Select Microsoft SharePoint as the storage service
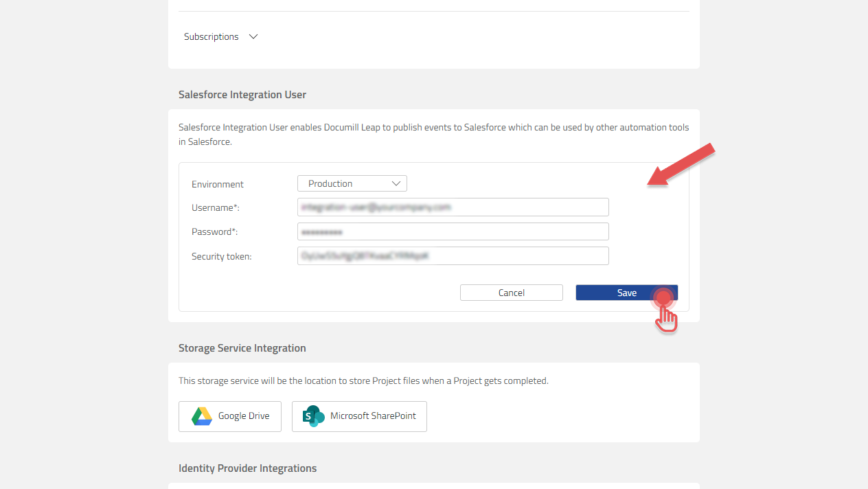 359,416
